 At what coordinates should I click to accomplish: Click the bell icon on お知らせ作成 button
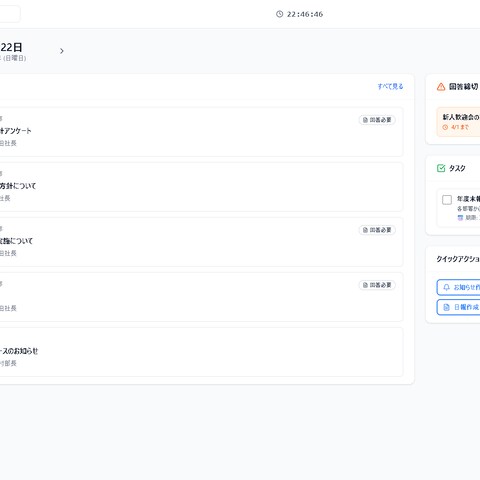[446, 287]
